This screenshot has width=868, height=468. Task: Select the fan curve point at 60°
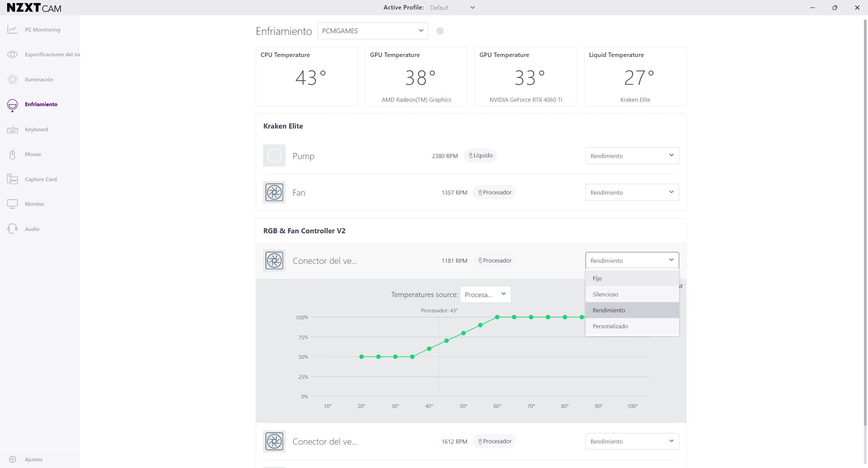(497, 317)
